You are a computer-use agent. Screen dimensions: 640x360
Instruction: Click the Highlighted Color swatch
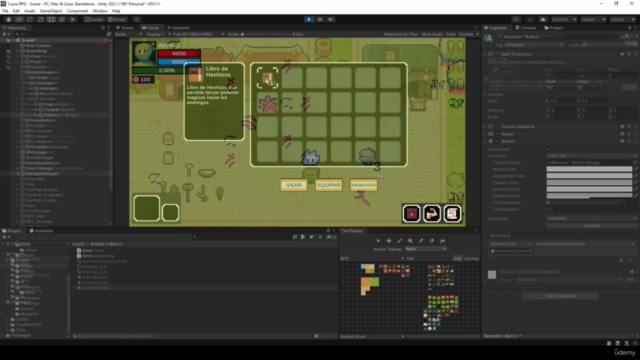coord(589,176)
